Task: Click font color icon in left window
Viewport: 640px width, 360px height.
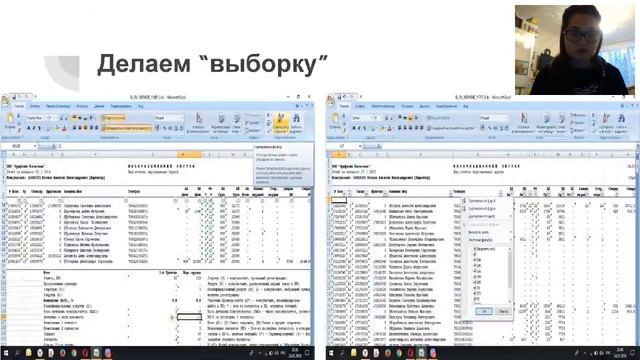Action: click(64, 128)
